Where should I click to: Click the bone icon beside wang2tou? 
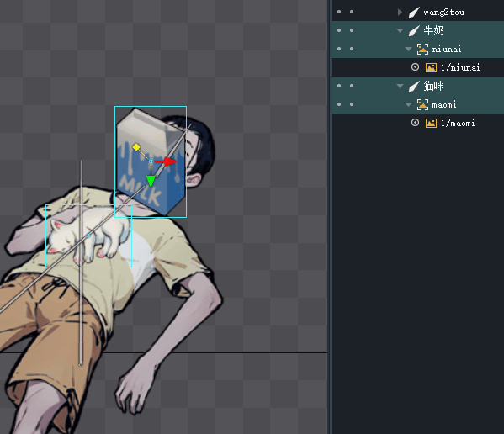click(414, 13)
